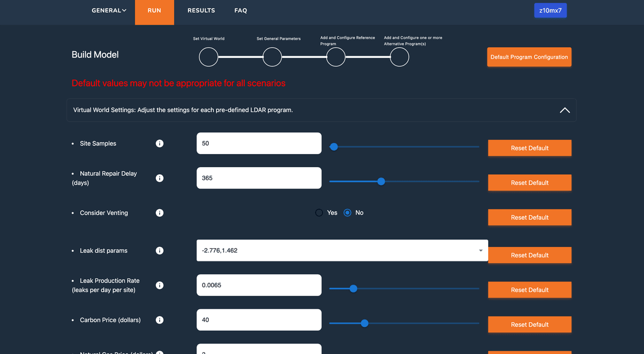Click info icon for Natural Repair Delay
644x354 pixels.
(160, 178)
